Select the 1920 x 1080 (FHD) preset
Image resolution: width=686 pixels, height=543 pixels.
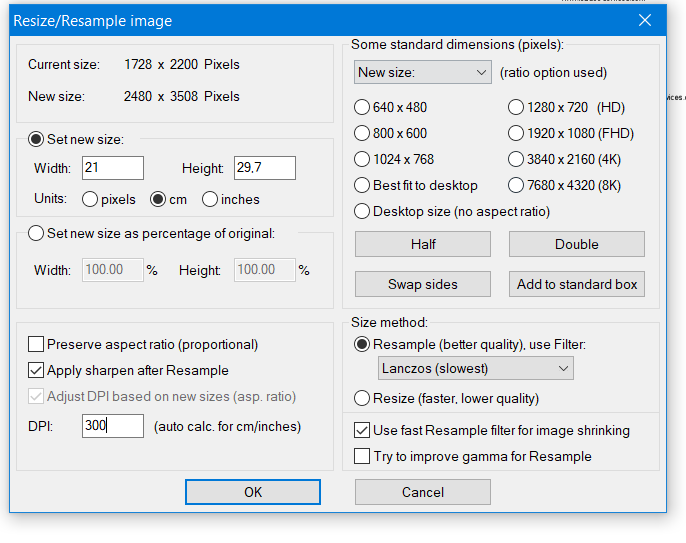516,133
